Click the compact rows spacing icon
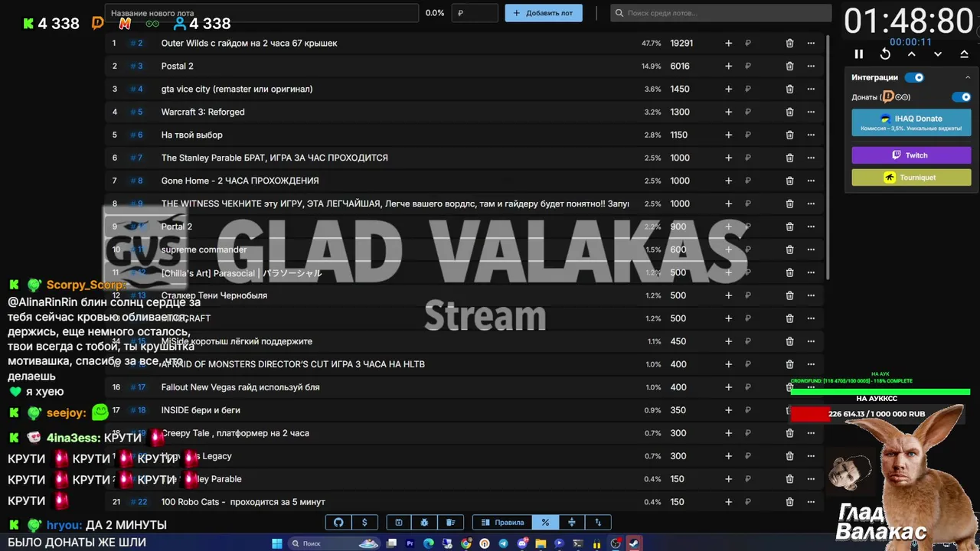The image size is (980, 551). click(x=571, y=523)
